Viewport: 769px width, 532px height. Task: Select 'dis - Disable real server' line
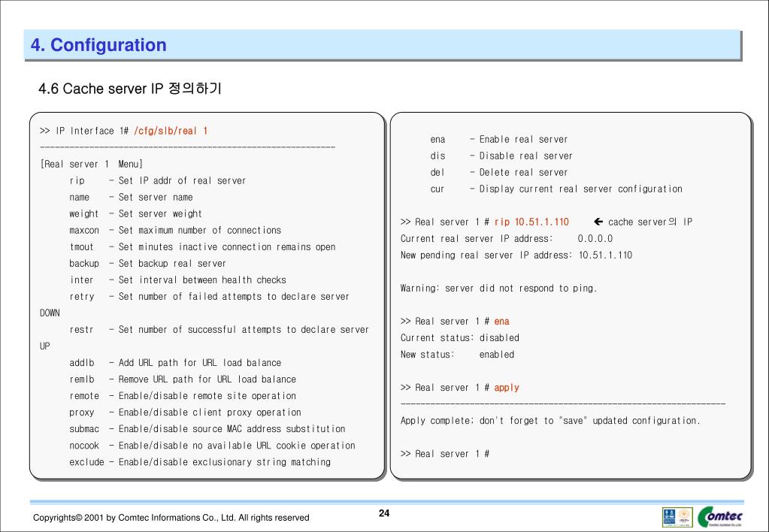(501, 156)
